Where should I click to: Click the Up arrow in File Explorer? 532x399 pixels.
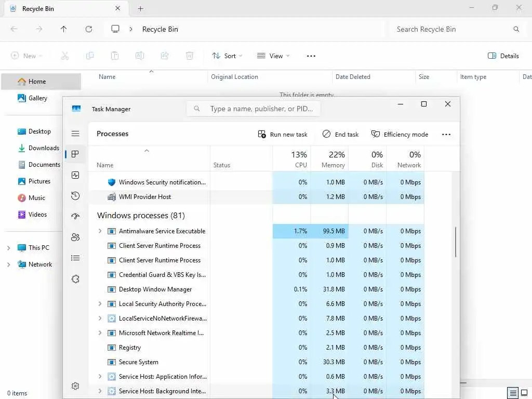pos(64,29)
